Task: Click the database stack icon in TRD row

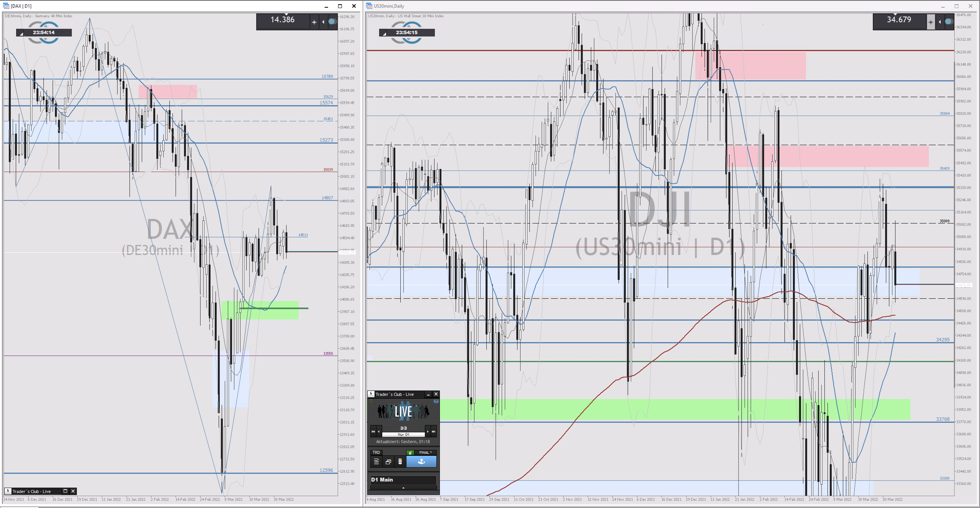Action: pos(400,462)
